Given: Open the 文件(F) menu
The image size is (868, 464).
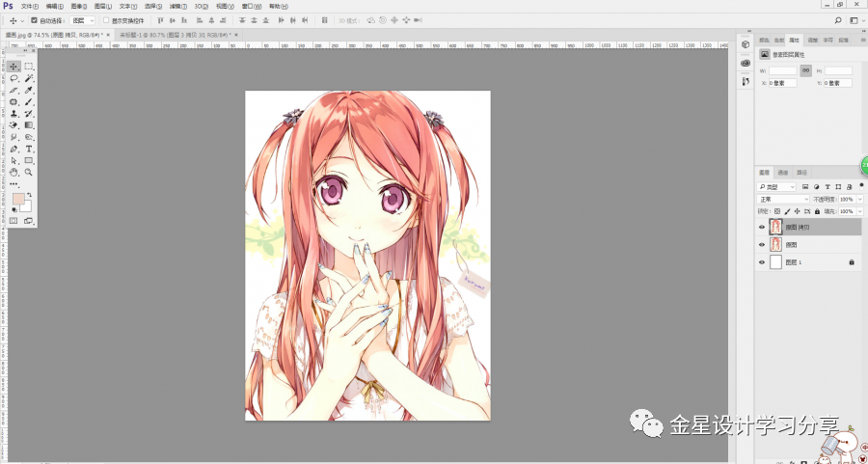Looking at the screenshot, I should (x=30, y=7).
